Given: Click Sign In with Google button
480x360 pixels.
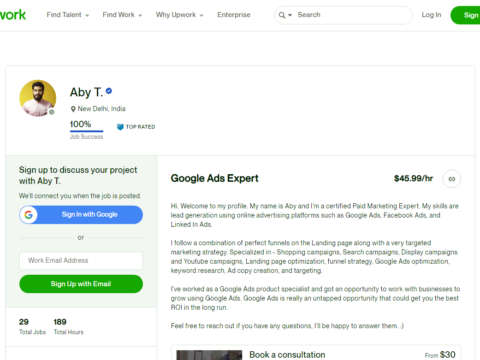Looking at the screenshot, I should point(81,215).
